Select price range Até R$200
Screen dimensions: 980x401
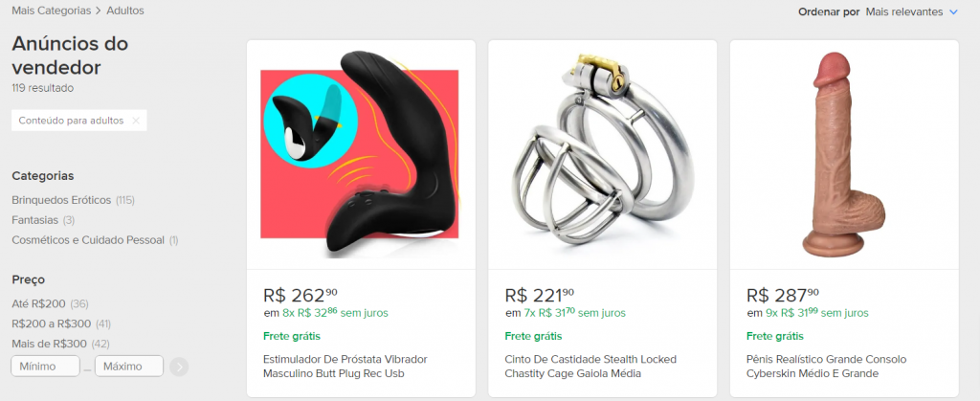coord(38,303)
